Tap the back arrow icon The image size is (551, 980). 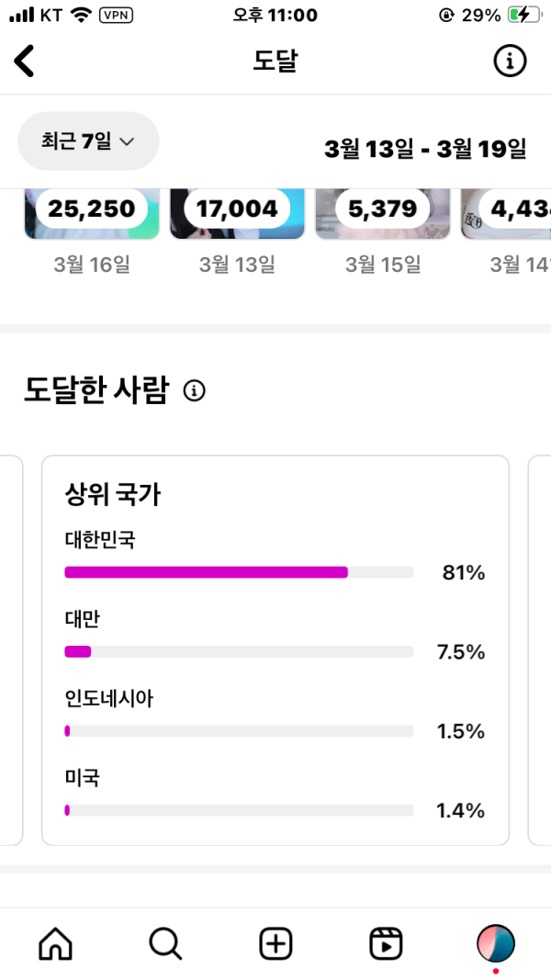[x=25, y=62]
